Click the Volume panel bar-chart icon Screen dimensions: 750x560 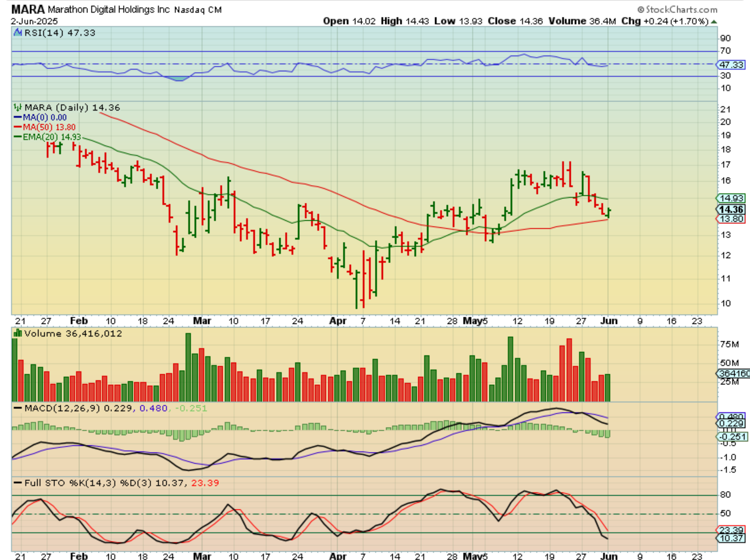(18, 333)
